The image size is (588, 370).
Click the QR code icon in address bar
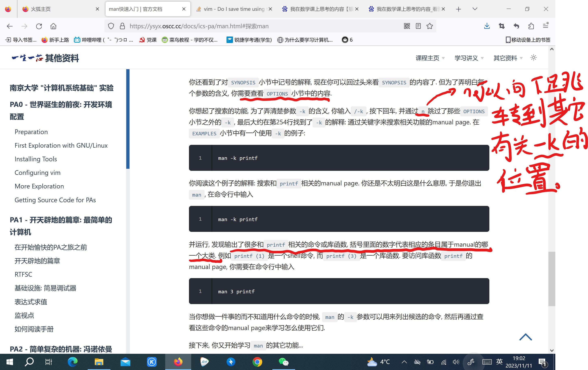(407, 26)
